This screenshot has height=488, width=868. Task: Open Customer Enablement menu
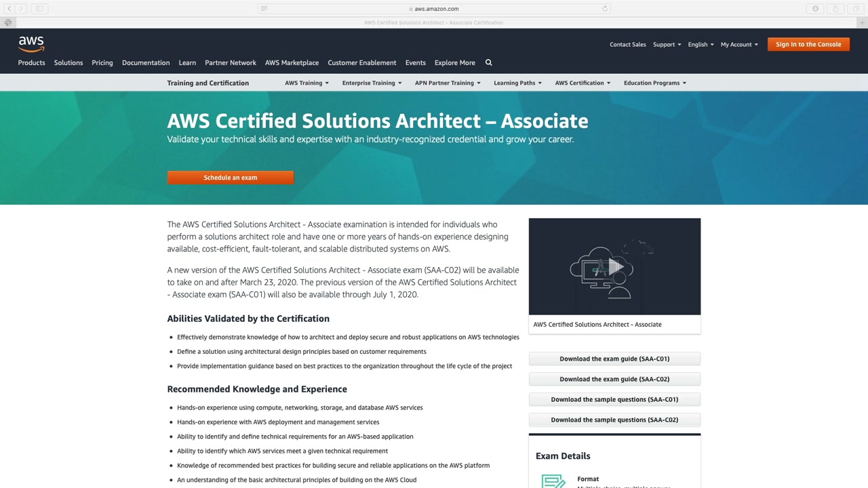(x=362, y=62)
